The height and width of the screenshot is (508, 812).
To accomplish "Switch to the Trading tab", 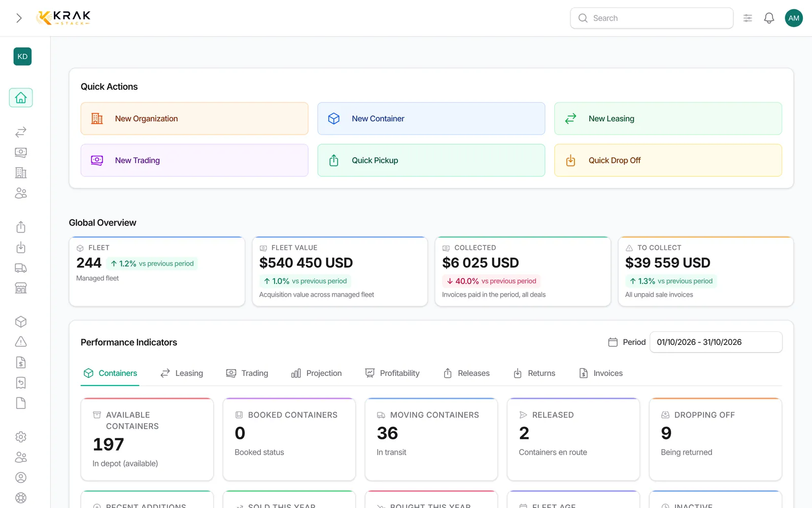I will tap(247, 373).
